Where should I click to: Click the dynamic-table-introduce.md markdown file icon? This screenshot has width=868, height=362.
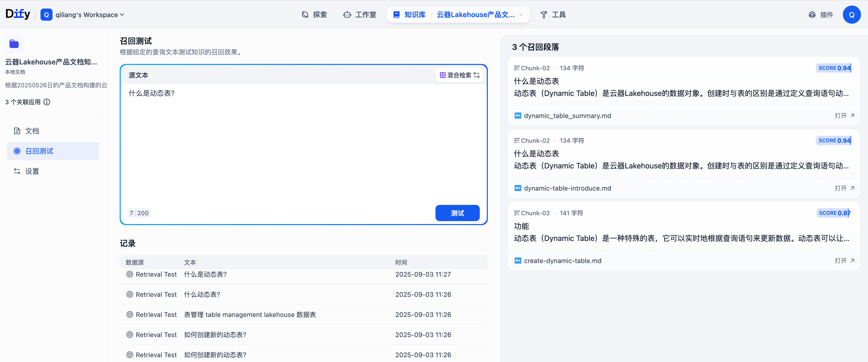518,188
